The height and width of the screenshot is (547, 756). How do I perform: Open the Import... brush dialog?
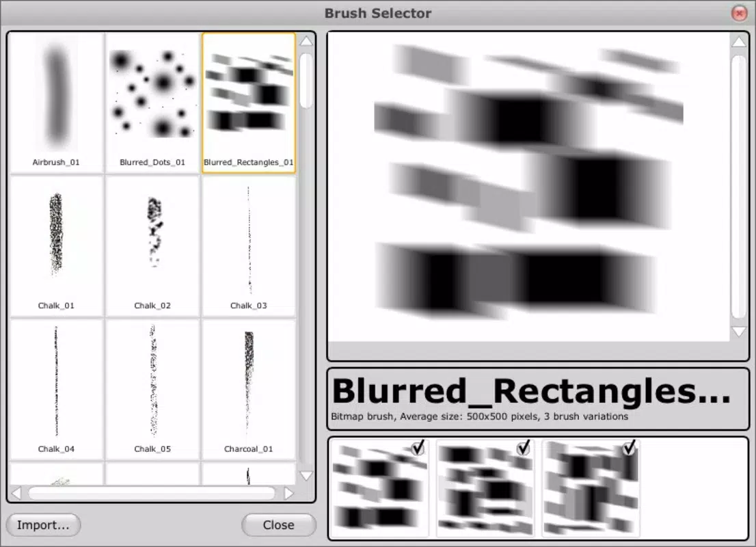point(43,525)
